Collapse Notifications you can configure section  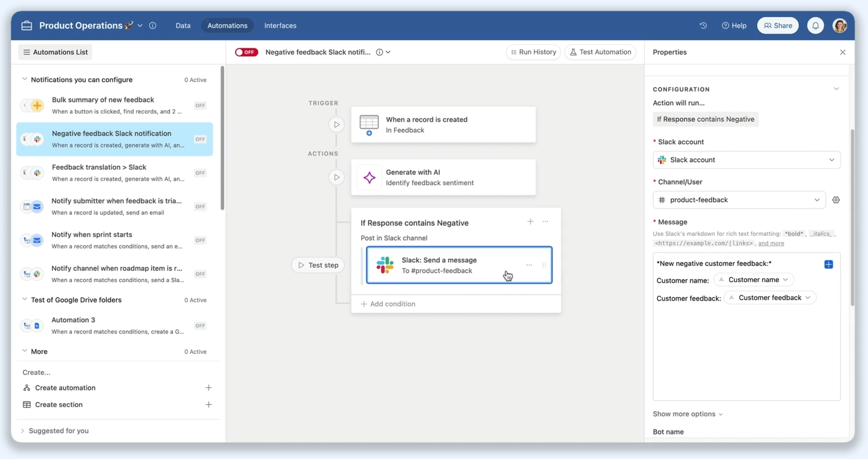(24, 79)
